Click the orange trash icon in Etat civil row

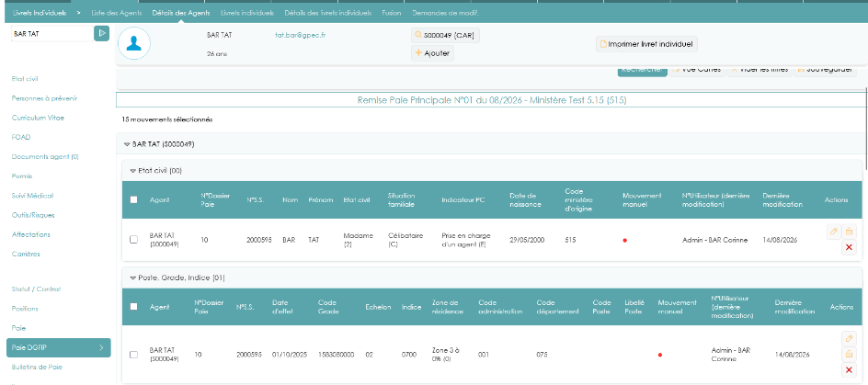(x=849, y=232)
